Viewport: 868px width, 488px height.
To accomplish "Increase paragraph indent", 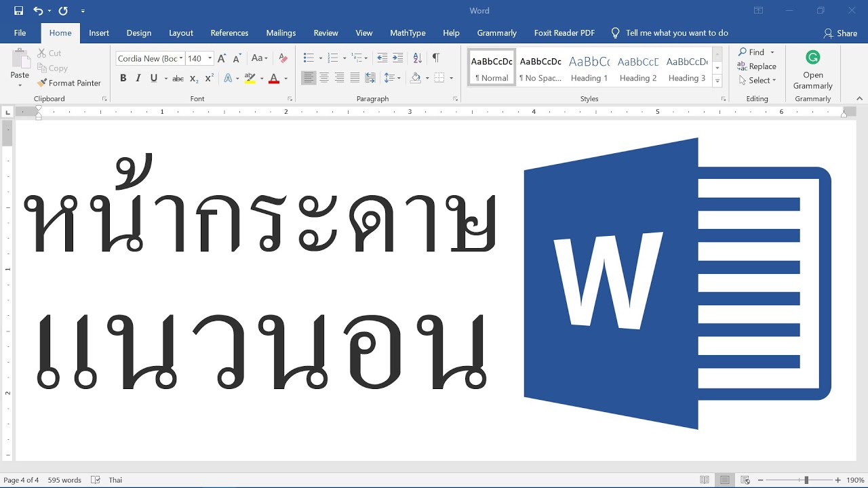I will click(x=397, y=58).
